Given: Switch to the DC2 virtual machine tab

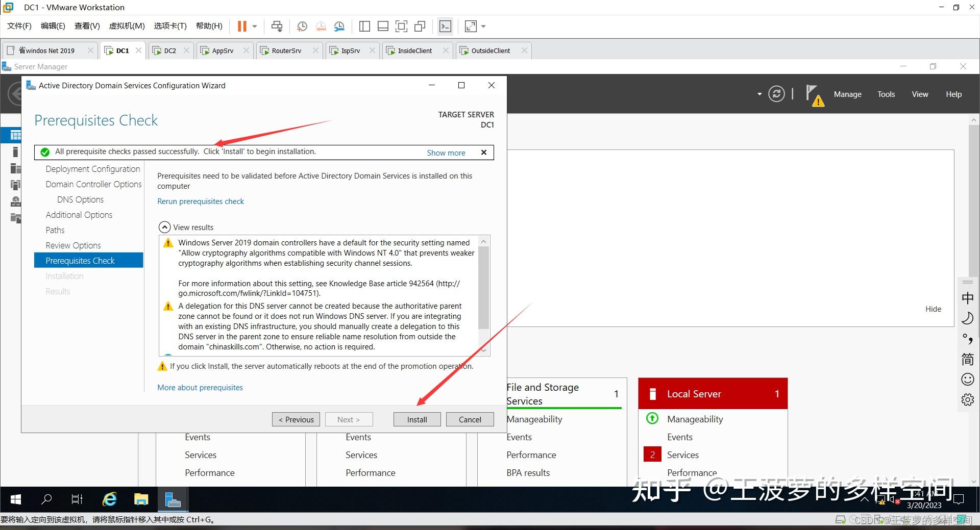Looking at the screenshot, I should point(170,51).
